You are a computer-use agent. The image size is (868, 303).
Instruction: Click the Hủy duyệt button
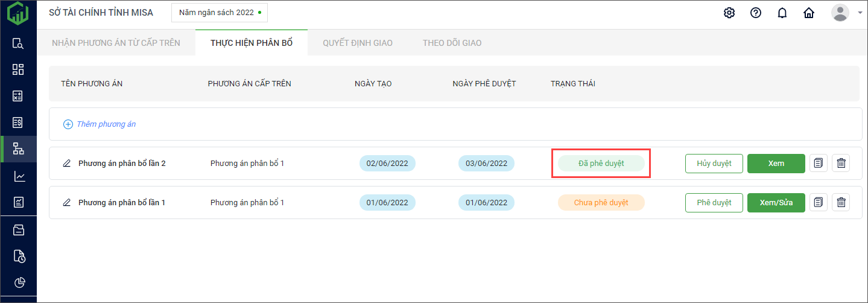(x=714, y=164)
